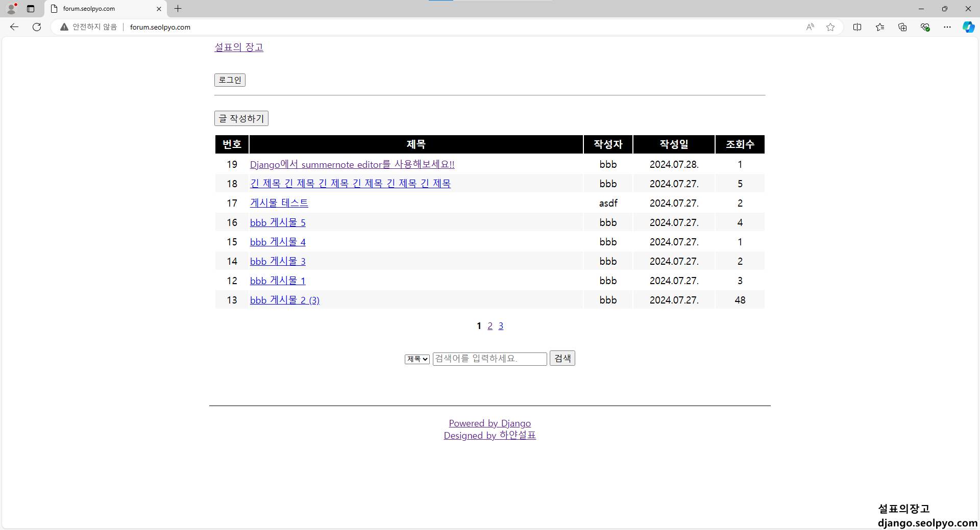Viewport: 980px width, 530px height.
Task: Open the settings and more menu
Action: click(947, 27)
